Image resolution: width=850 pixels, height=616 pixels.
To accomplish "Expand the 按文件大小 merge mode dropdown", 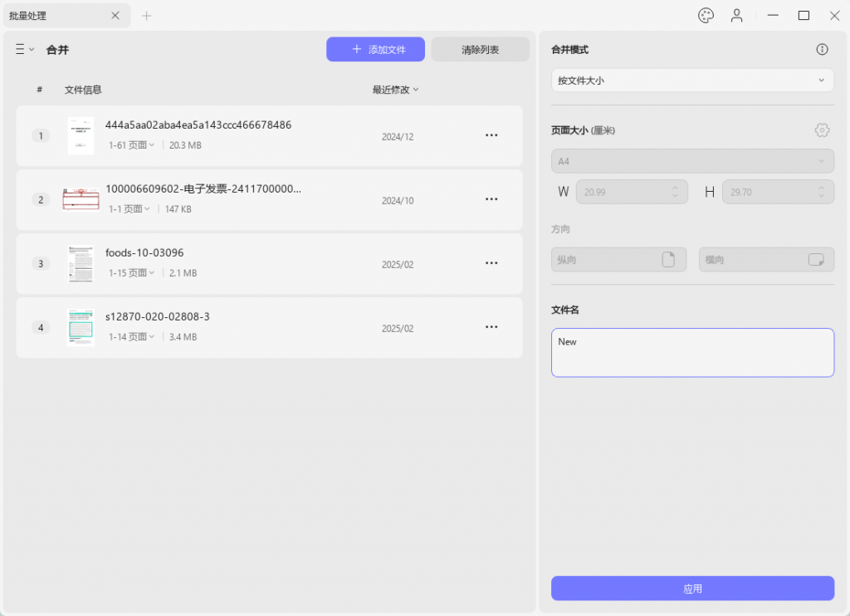I will 692,81.
